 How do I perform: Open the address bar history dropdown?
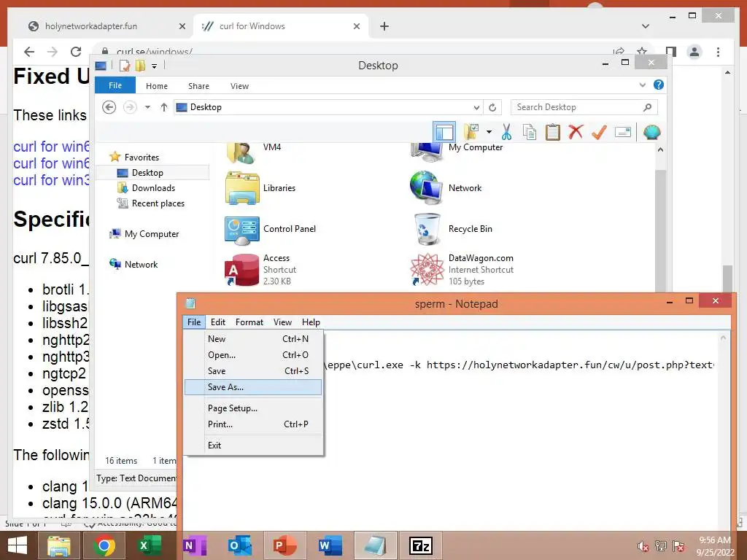[476, 107]
